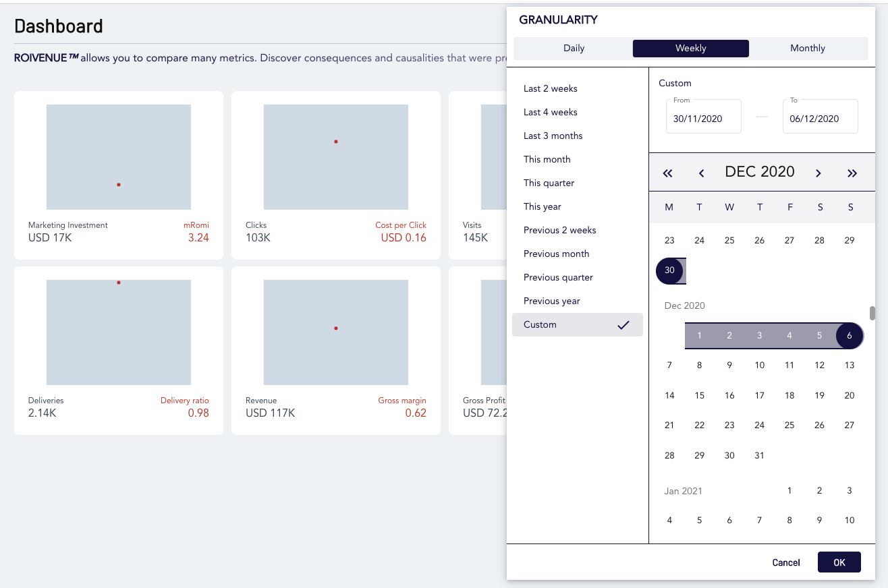Viewport: 888px width, 588px height.
Task: Select Weekly granularity
Action: coord(691,49)
